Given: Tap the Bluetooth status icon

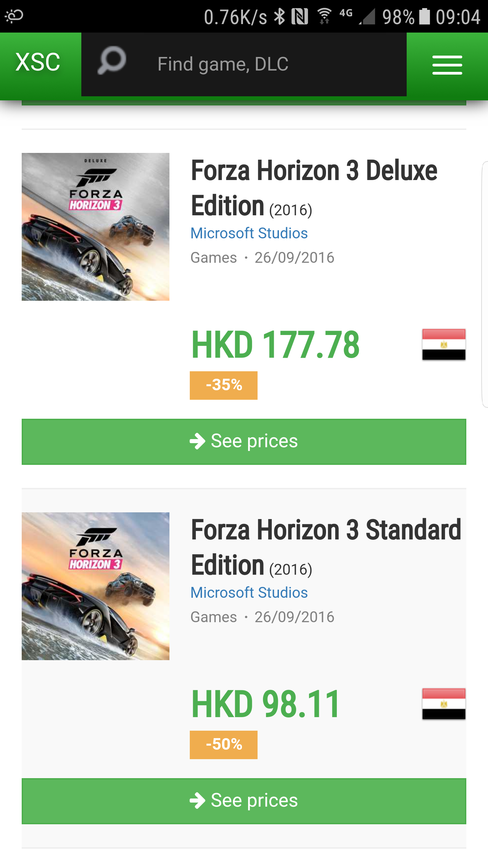Looking at the screenshot, I should [x=280, y=17].
